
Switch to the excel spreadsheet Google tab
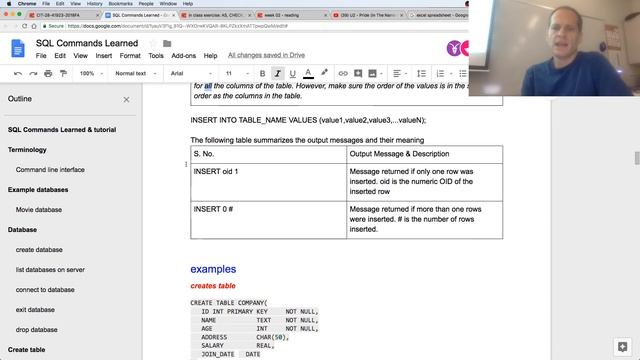(x=438, y=15)
